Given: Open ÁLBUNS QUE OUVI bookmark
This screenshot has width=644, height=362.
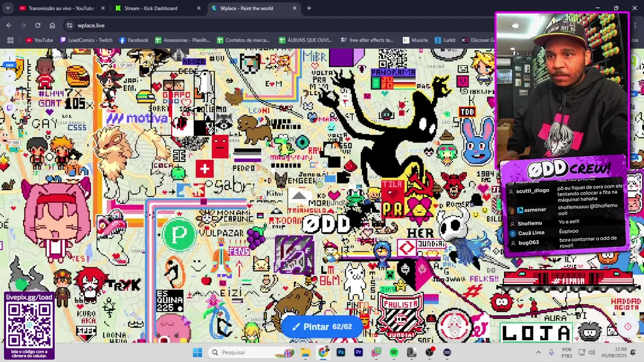Looking at the screenshot, I should point(305,40).
